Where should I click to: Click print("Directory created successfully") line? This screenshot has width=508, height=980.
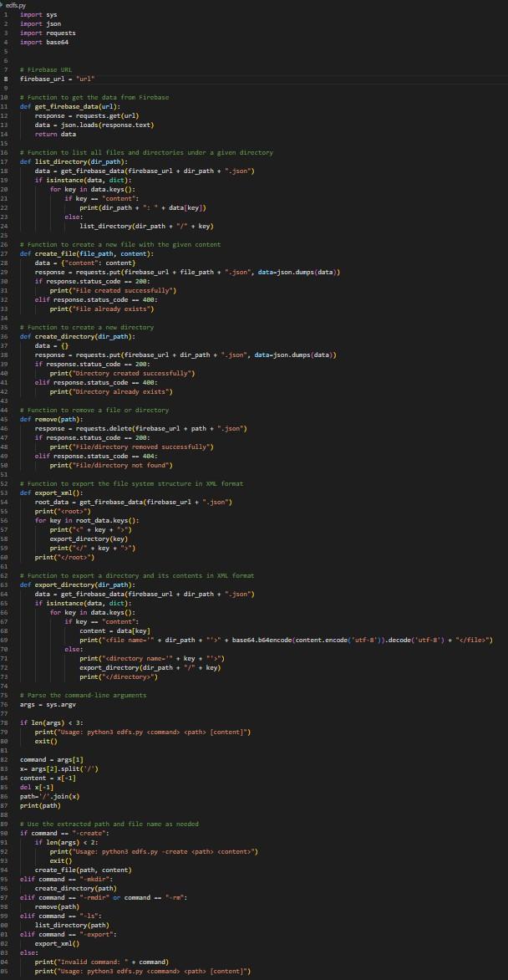coord(123,373)
